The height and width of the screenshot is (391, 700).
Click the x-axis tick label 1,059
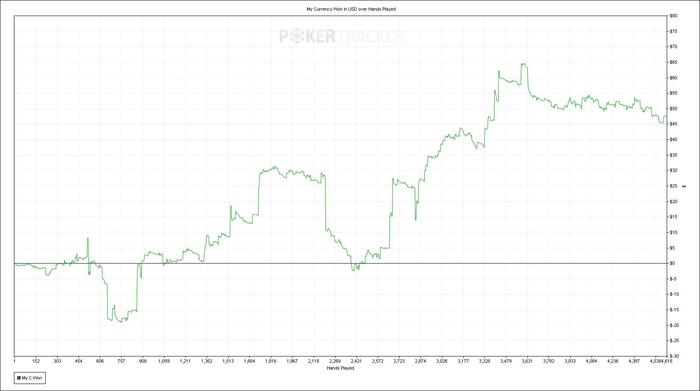tap(164, 361)
